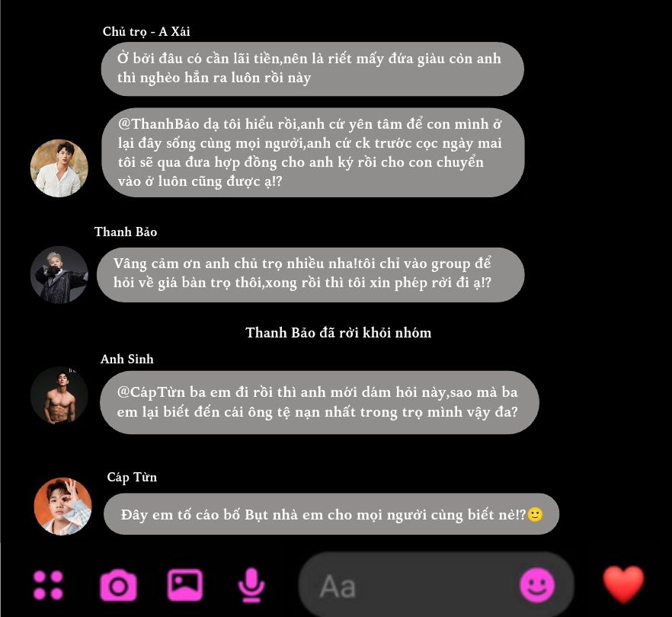Click the sender name Cáp Từn
The height and width of the screenshot is (617, 672).
132,477
